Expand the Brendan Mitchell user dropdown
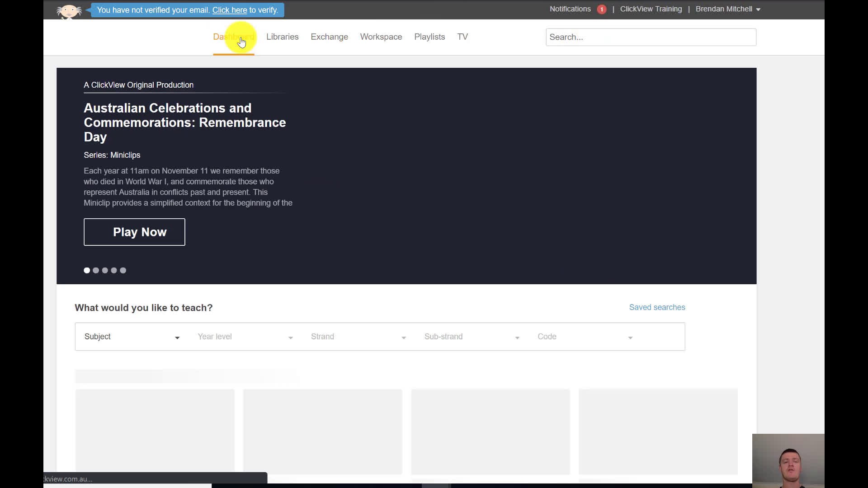Viewport: 868px width, 488px height. pyautogui.click(x=728, y=9)
